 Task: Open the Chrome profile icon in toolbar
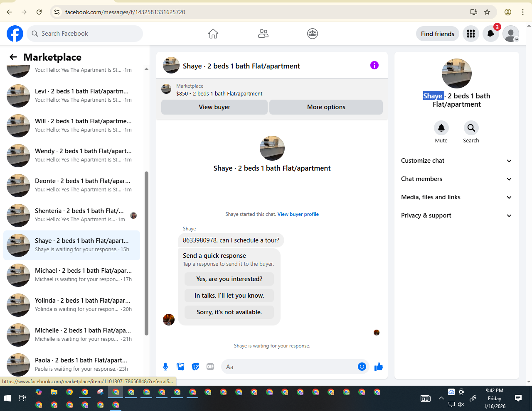pyautogui.click(x=508, y=12)
